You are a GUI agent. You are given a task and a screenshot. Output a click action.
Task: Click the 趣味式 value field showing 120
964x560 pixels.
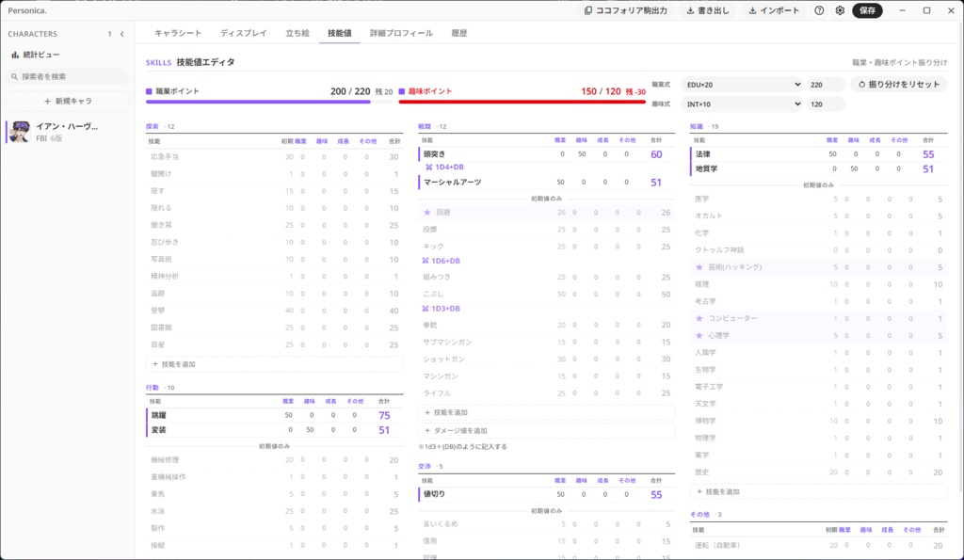pos(826,104)
